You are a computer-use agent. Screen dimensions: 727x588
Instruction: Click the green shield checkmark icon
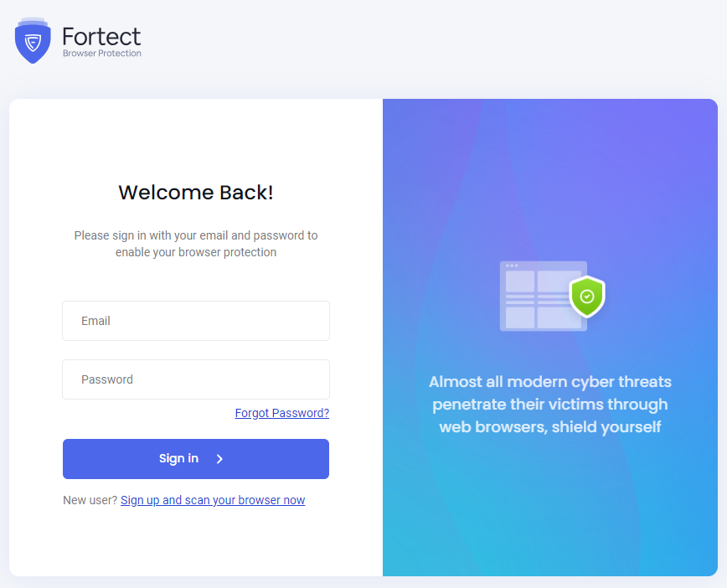(587, 297)
